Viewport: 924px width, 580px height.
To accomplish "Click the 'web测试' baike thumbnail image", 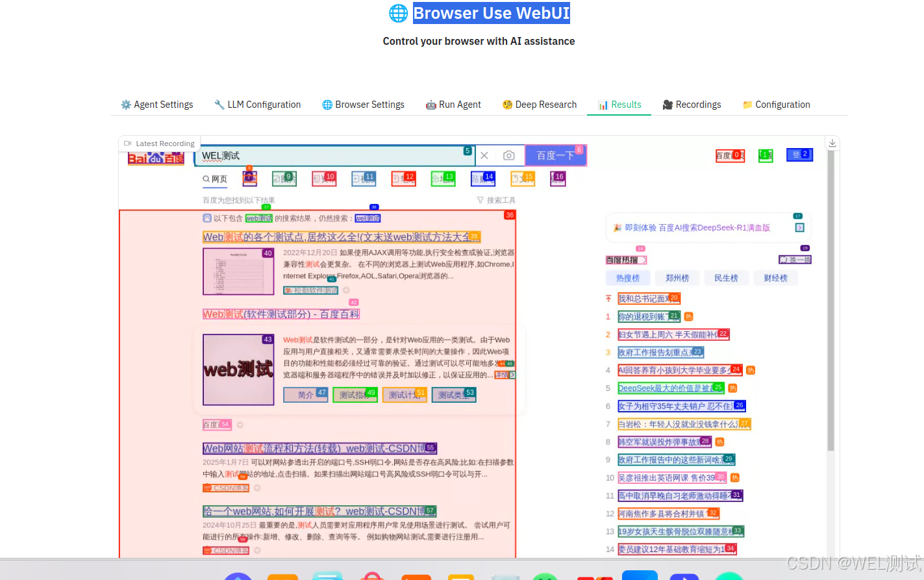I will pyautogui.click(x=238, y=370).
